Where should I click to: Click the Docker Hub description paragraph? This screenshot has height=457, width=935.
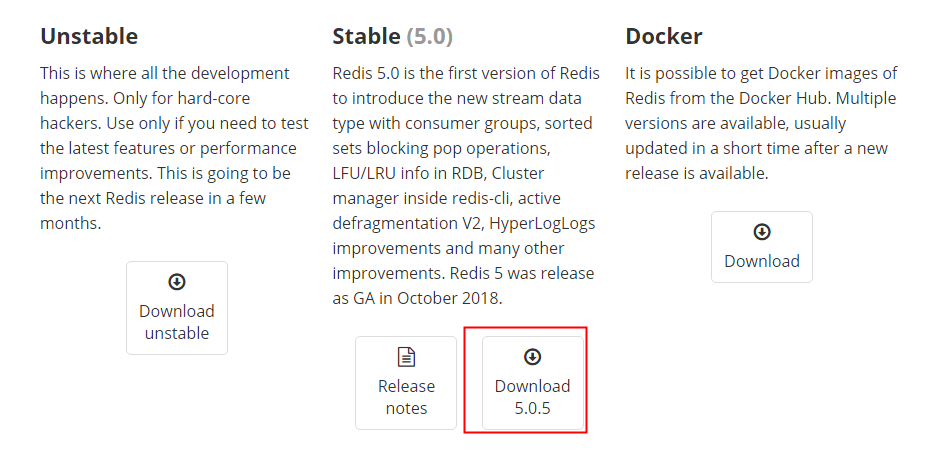pyautogui.click(x=761, y=123)
